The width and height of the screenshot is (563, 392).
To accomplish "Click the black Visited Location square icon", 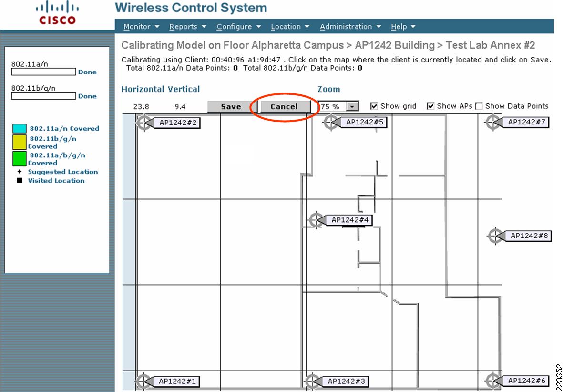I will coord(20,181).
